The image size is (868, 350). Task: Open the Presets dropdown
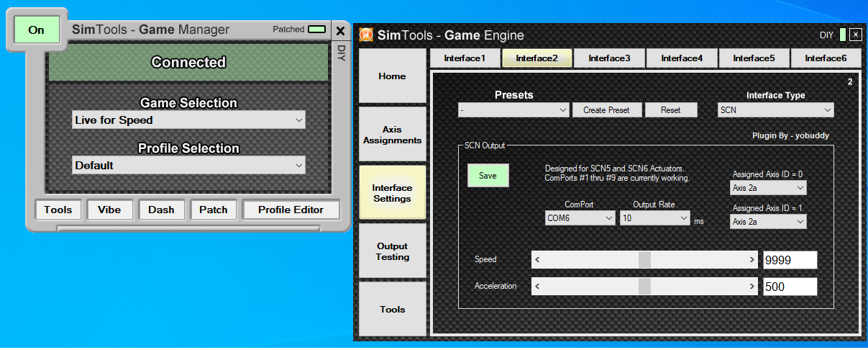click(513, 110)
